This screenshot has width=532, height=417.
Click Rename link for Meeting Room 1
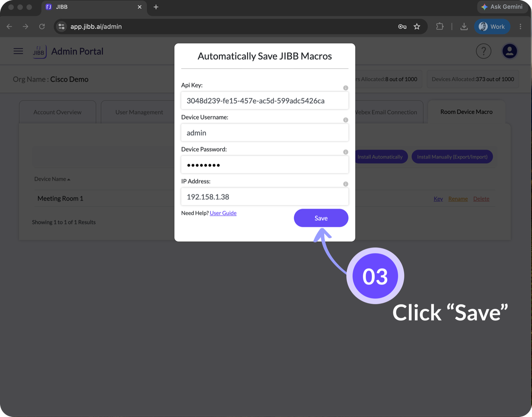458,199
